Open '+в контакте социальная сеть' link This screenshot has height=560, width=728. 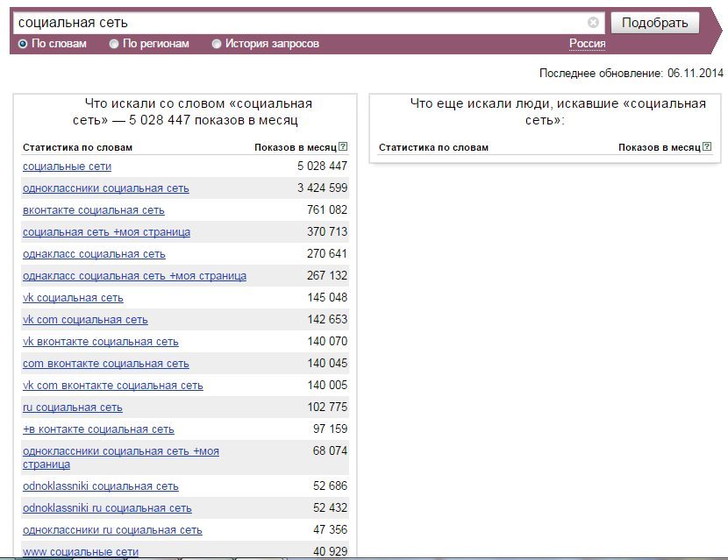[98, 429]
